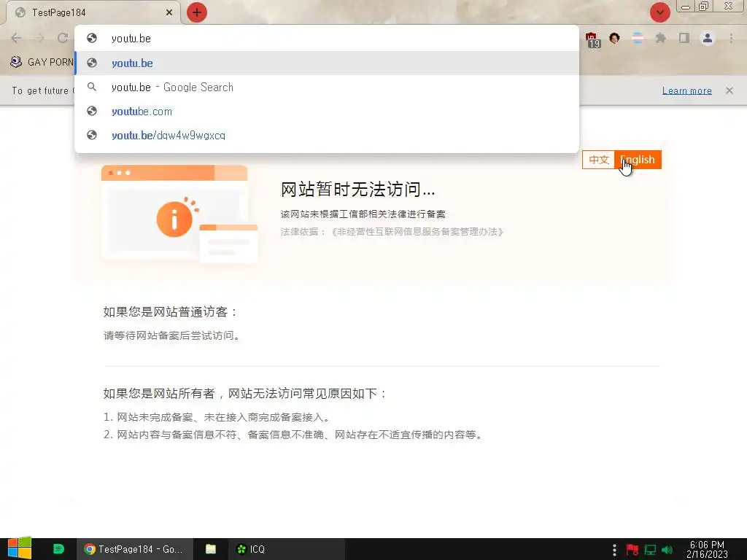Open the Extensions puzzle piece menu
This screenshot has width=747, height=560.
pos(660,38)
